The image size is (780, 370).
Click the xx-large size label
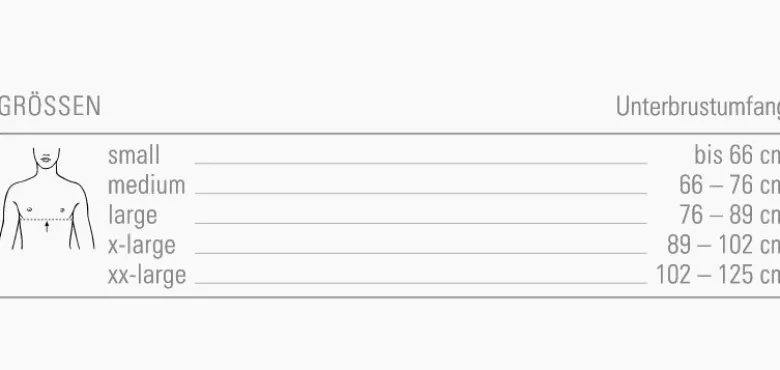coord(147,275)
